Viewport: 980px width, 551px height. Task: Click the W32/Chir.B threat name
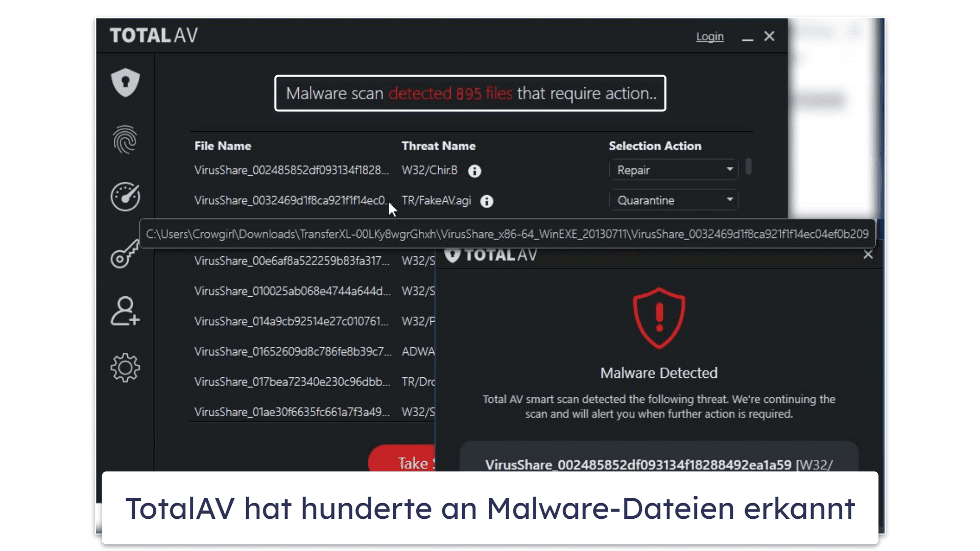(x=429, y=170)
